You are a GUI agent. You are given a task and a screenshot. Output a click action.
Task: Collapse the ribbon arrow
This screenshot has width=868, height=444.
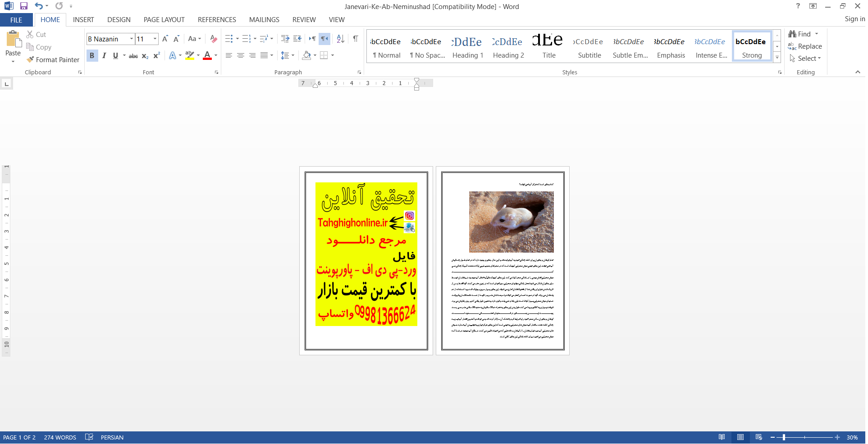(x=858, y=72)
